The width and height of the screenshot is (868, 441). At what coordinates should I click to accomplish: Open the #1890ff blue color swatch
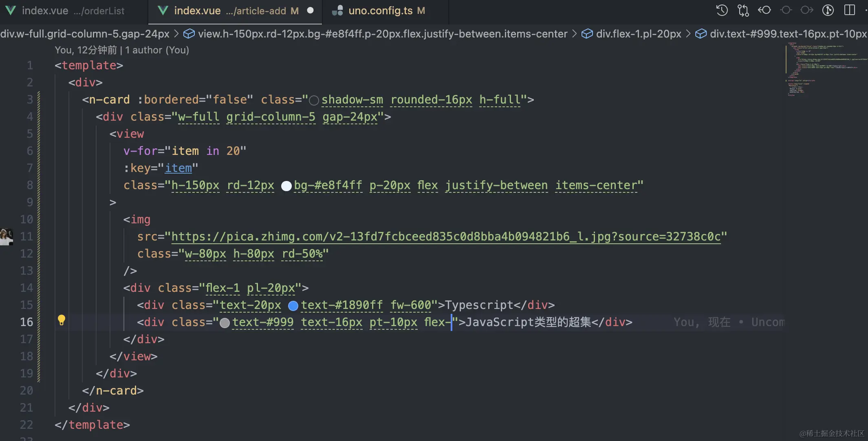point(293,306)
